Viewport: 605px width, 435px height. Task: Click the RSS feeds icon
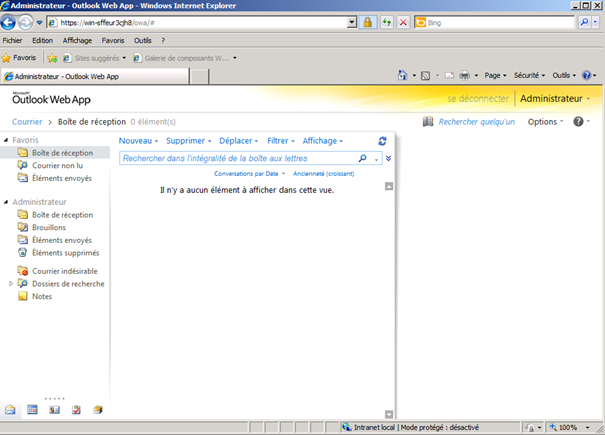(425, 76)
